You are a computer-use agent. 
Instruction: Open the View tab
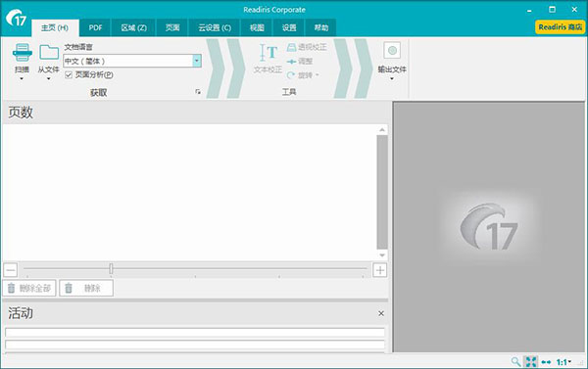click(x=257, y=27)
